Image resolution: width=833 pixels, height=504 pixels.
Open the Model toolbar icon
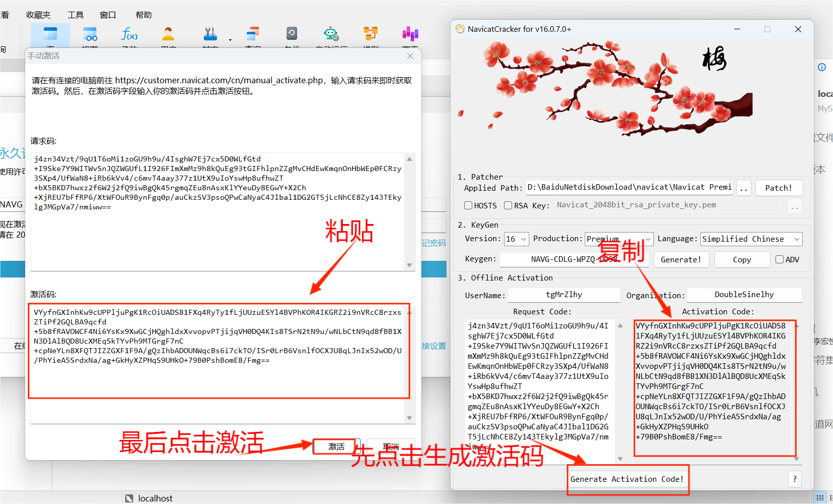coord(371,34)
